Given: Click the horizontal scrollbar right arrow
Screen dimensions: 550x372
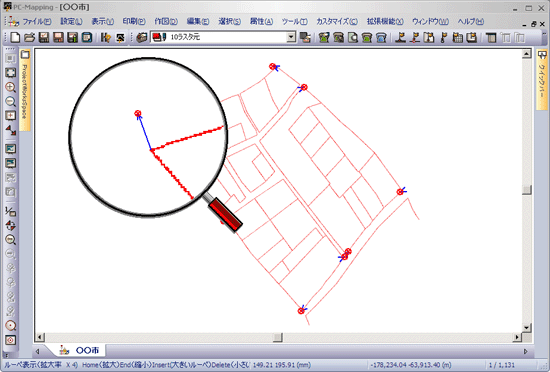Looking at the screenshot, I should pos(517,337).
